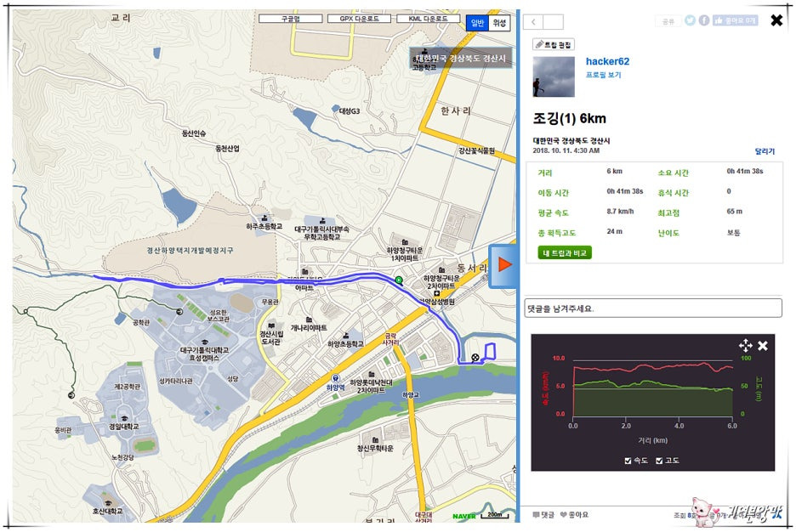Click the 경일대학교 university icon

point(123,418)
